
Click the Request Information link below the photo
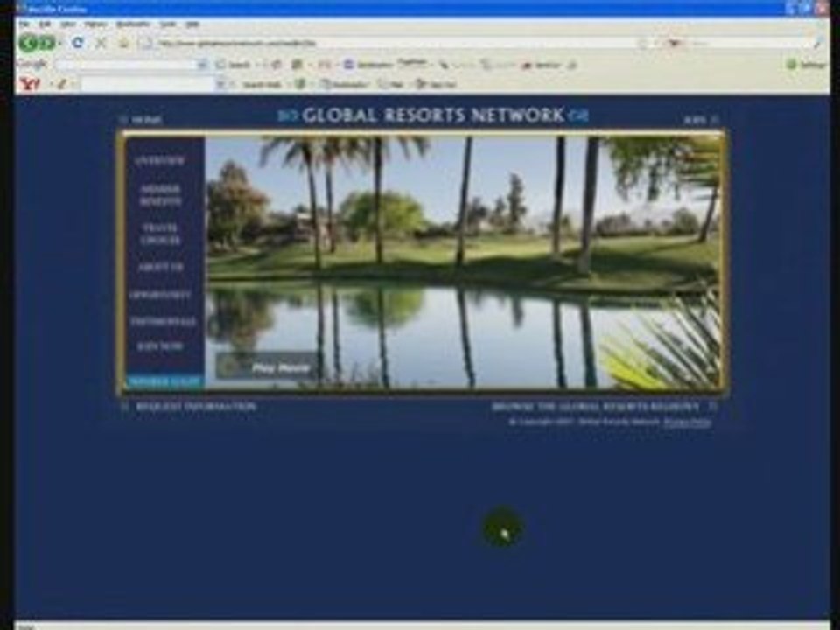[195, 407]
